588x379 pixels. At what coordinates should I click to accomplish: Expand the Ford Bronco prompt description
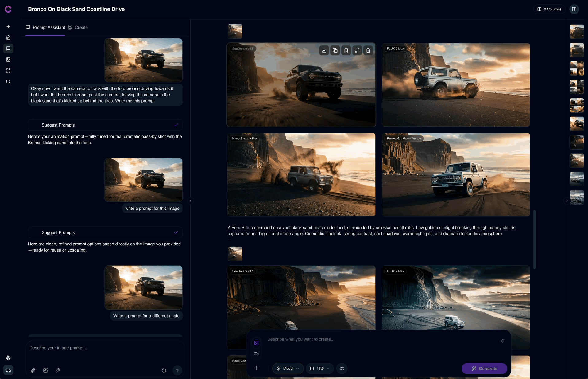(x=230, y=240)
